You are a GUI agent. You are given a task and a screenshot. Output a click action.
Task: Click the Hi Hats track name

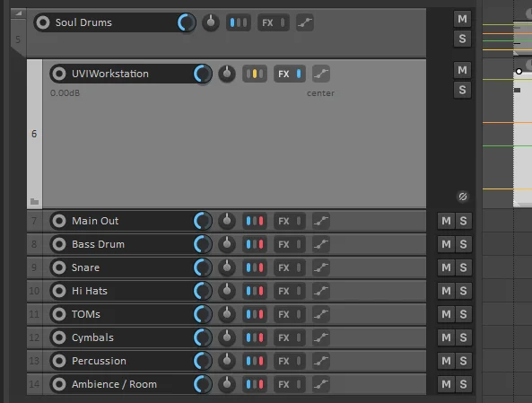coord(90,291)
